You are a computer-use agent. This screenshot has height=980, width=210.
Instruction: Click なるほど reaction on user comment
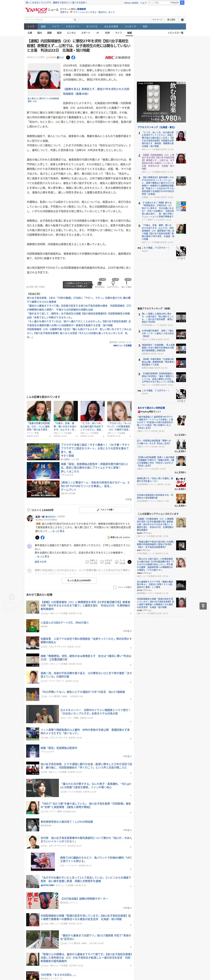[106, 562]
